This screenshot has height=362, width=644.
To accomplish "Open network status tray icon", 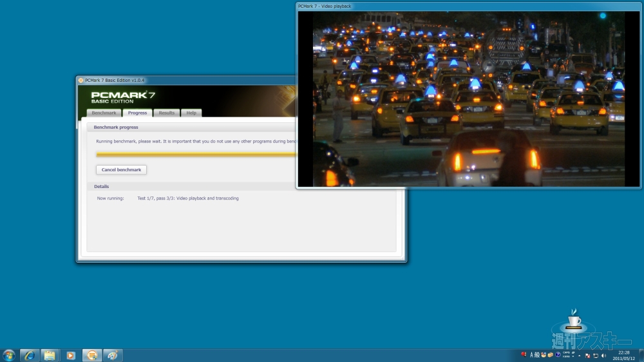I will click(596, 356).
